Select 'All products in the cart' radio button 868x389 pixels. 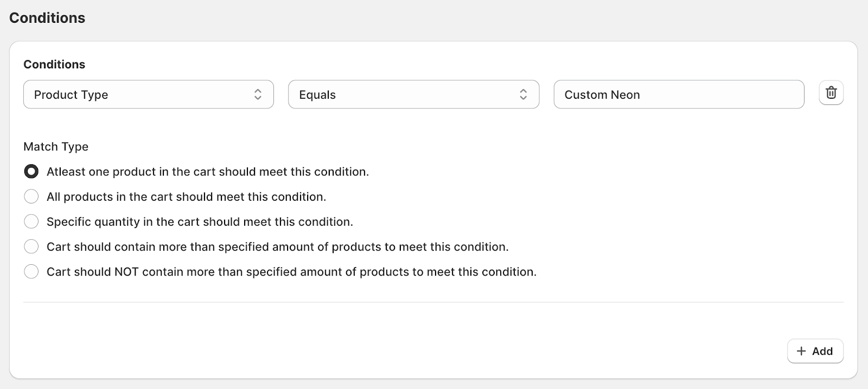tap(31, 196)
